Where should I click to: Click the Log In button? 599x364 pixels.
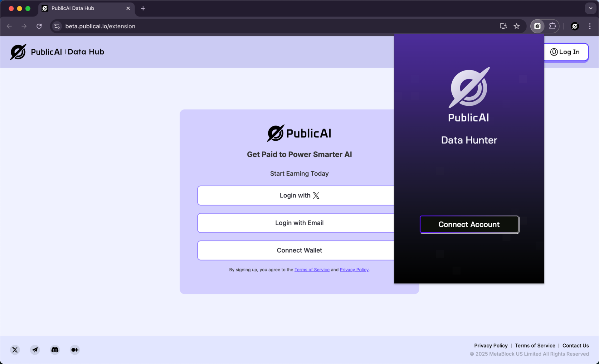[566, 52]
